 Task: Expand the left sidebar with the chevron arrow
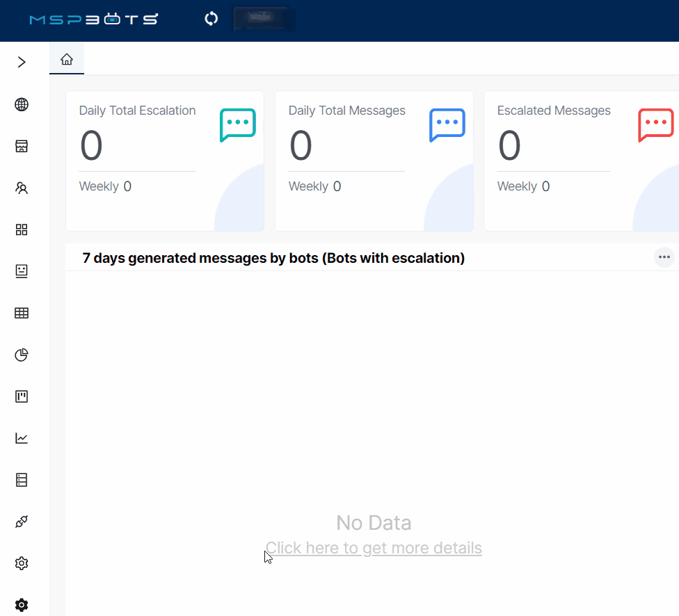click(22, 63)
